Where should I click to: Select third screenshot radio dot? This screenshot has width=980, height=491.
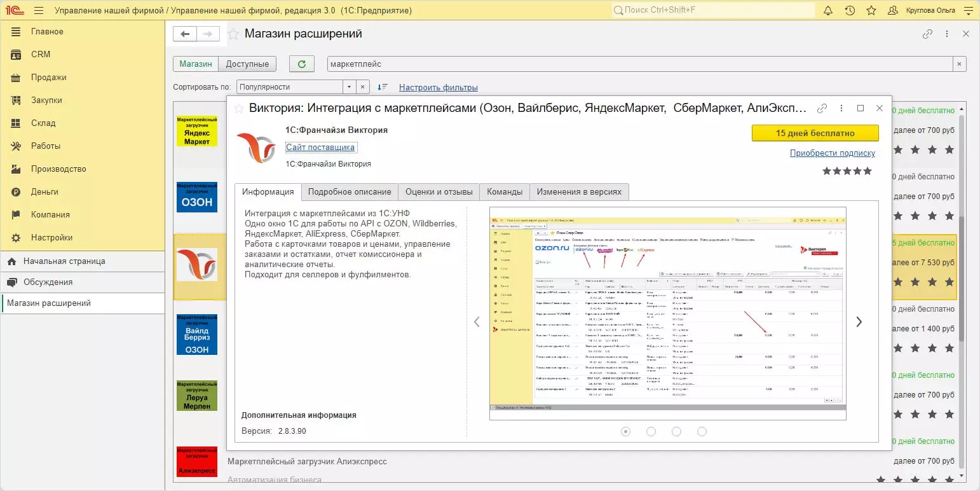tap(676, 431)
